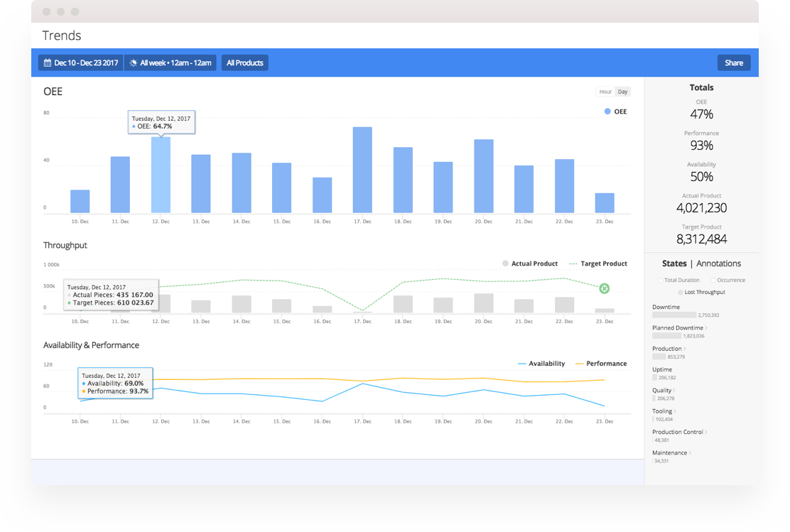
Task: Select the Total Duration radio option
Action: pyautogui.click(x=661, y=281)
